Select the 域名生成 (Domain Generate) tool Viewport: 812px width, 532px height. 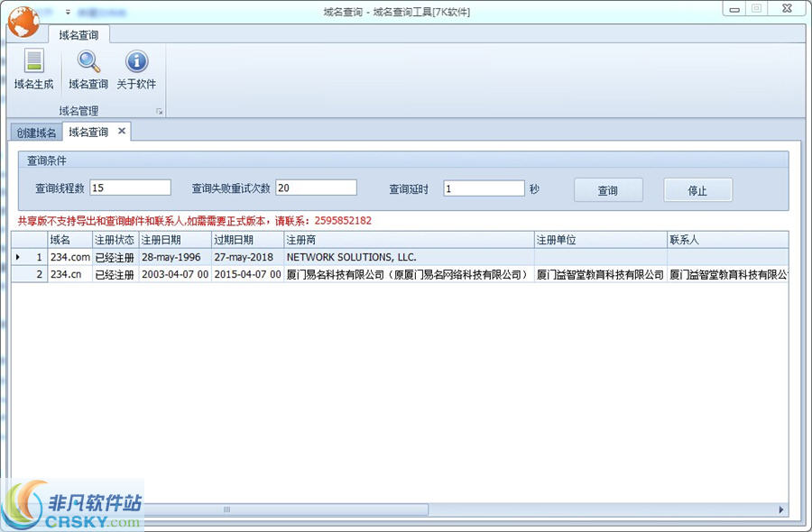pyautogui.click(x=32, y=72)
